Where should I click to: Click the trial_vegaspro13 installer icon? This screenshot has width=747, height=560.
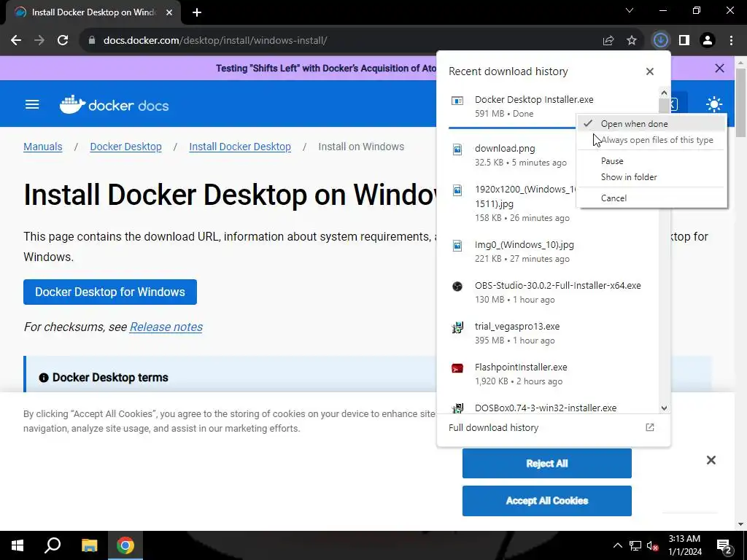457,327
